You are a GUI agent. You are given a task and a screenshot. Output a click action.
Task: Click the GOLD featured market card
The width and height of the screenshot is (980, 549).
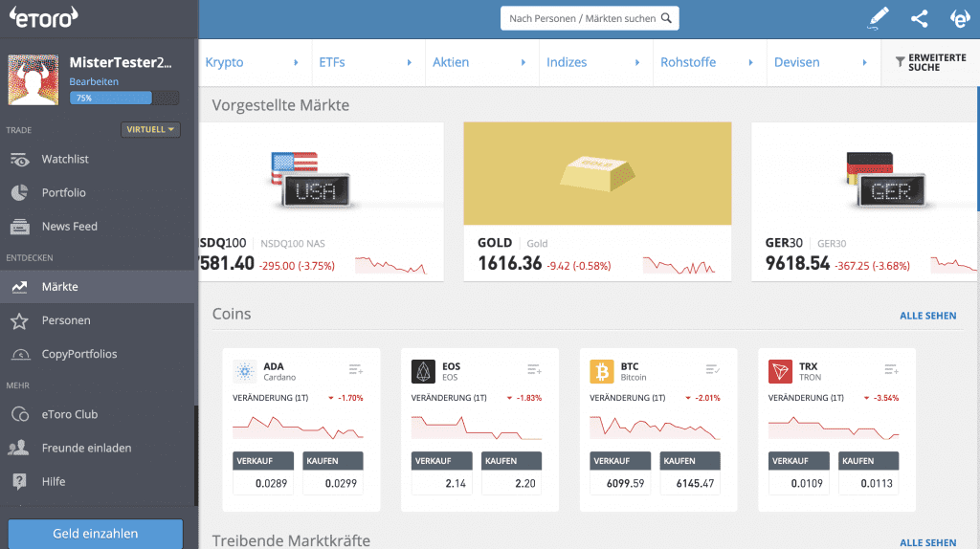point(597,201)
